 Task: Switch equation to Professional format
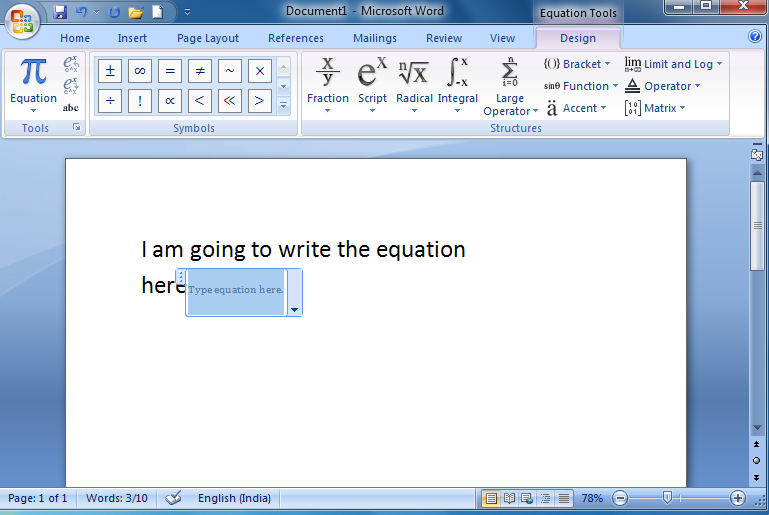coord(71,64)
